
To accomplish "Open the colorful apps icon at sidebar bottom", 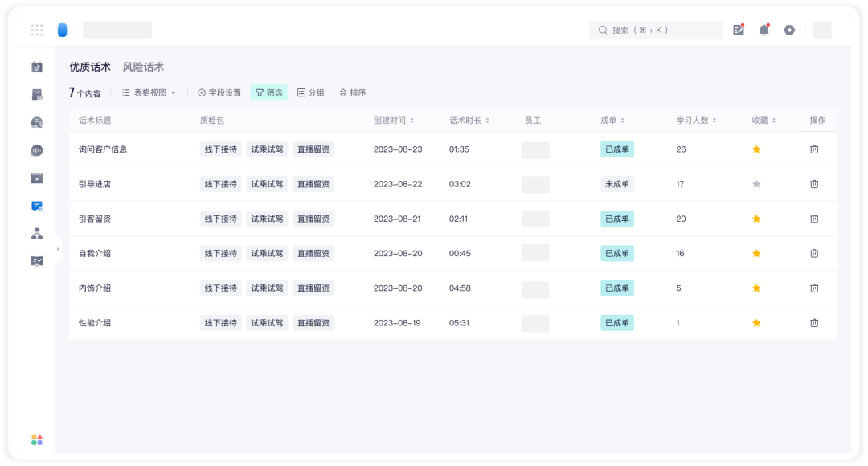I will pyautogui.click(x=37, y=439).
